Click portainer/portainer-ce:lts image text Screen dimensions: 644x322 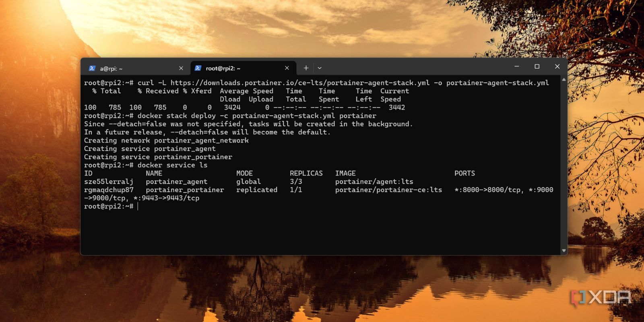(x=388, y=190)
